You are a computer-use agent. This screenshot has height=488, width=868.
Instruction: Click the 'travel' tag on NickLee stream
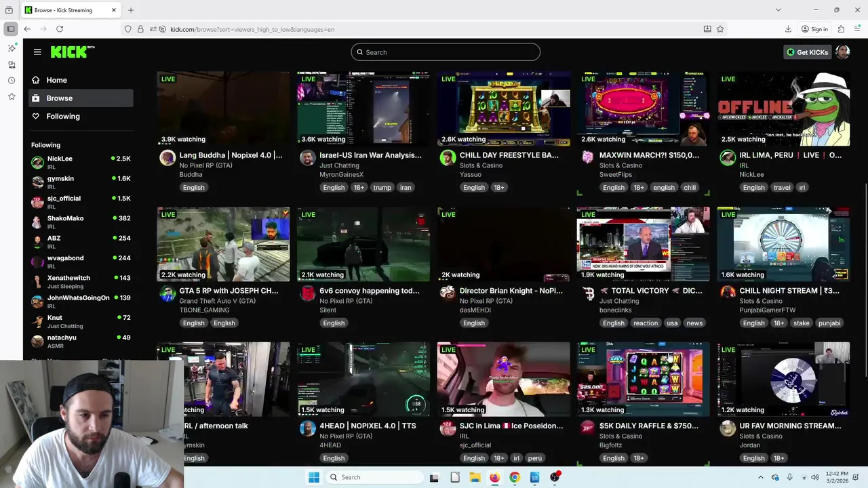782,188
